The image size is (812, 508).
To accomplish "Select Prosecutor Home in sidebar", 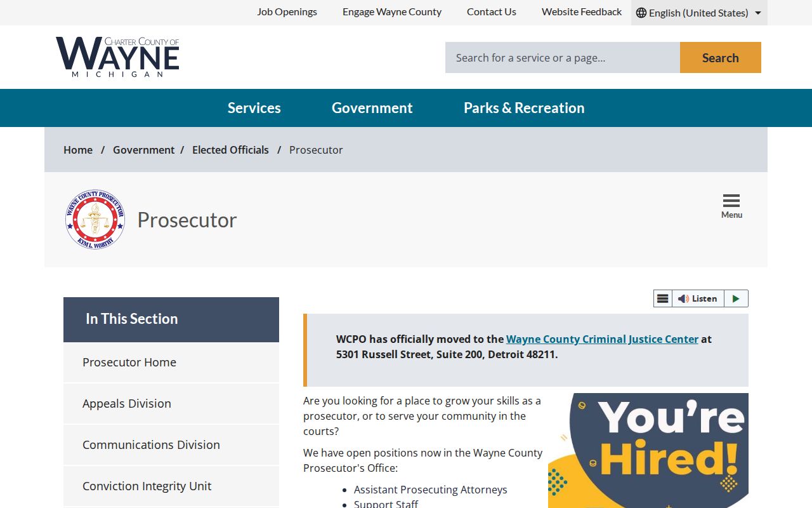I will coord(171,363).
